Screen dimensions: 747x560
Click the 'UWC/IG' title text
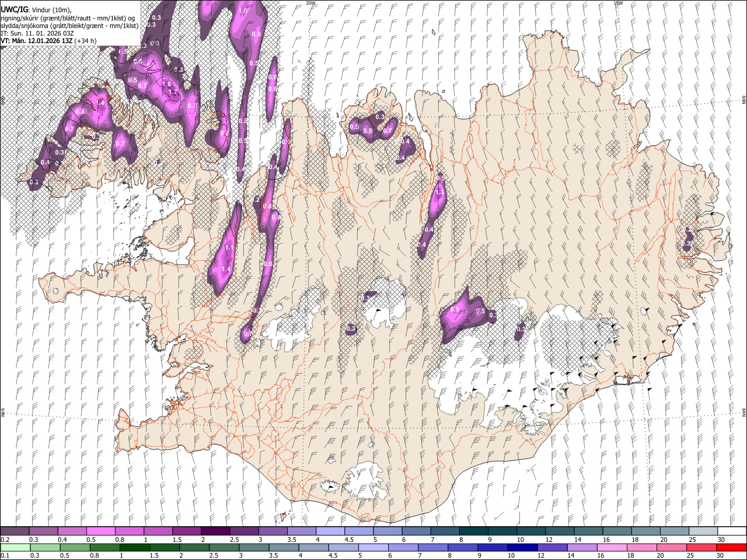[14, 10]
